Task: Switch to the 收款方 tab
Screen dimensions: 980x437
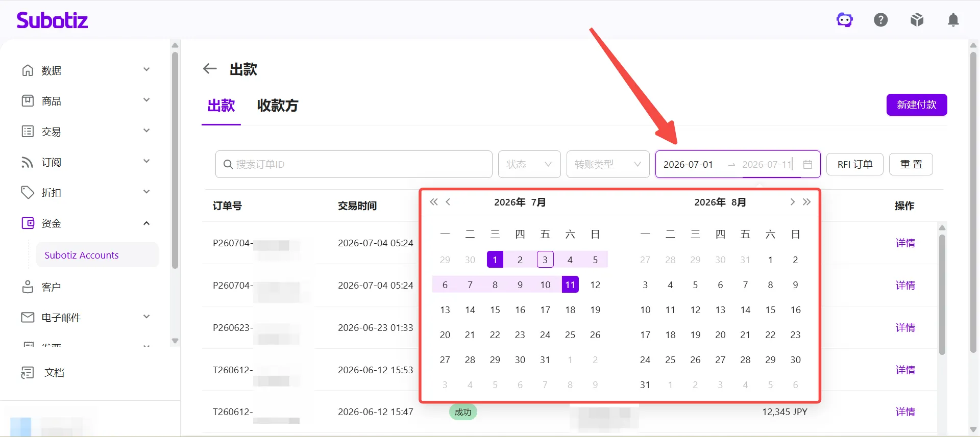Action: [x=278, y=106]
